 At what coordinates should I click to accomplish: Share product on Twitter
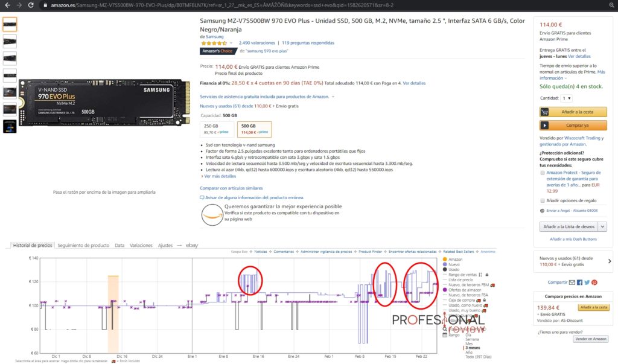point(587,283)
